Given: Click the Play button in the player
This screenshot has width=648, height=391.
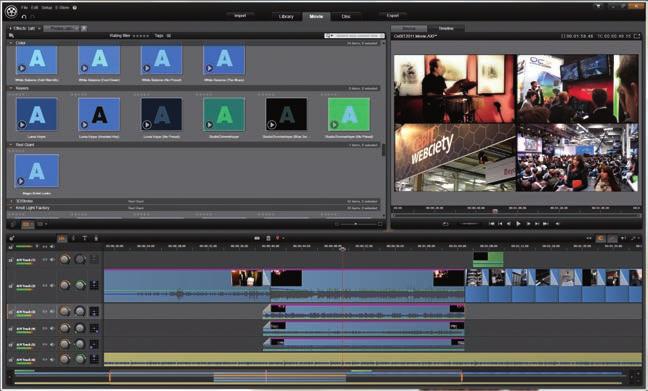Looking at the screenshot, I should pyautogui.click(x=518, y=224).
